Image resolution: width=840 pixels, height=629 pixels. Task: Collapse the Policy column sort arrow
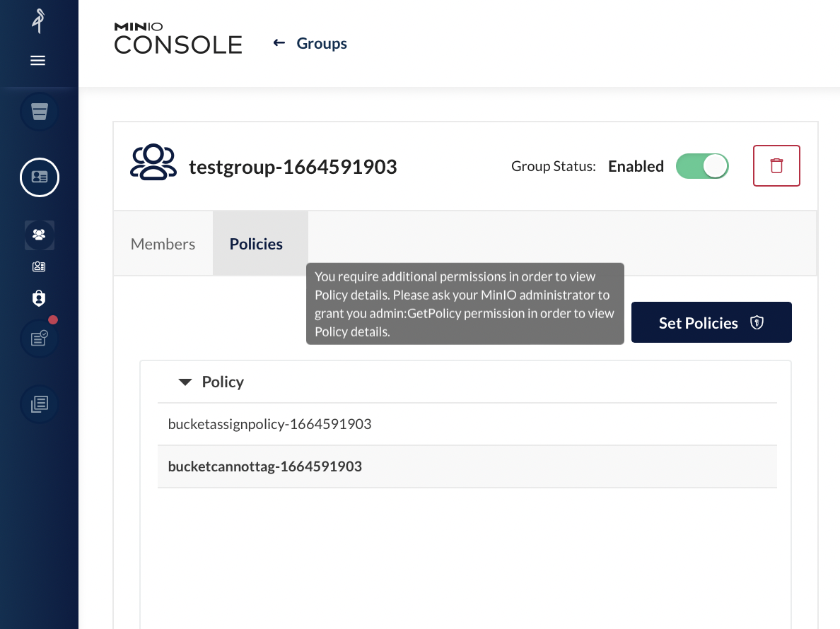click(x=185, y=382)
